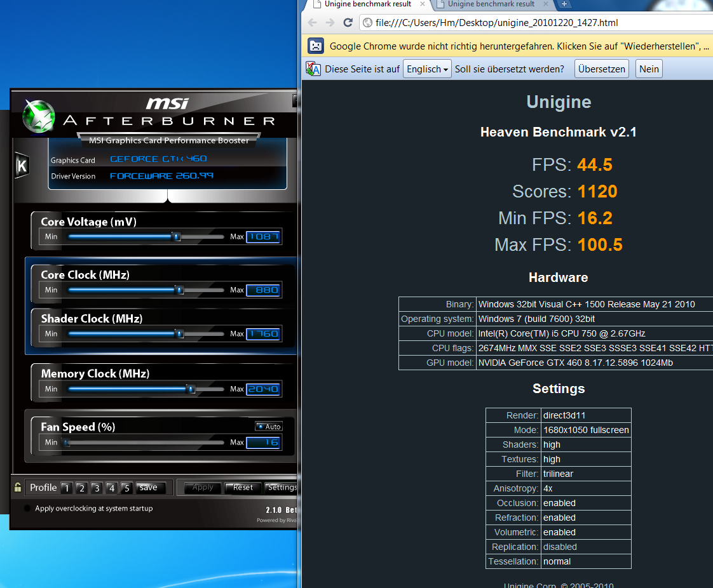This screenshot has width=713, height=588.
Task: Click the Shader Clock value field 1760
Action: (263, 334)
